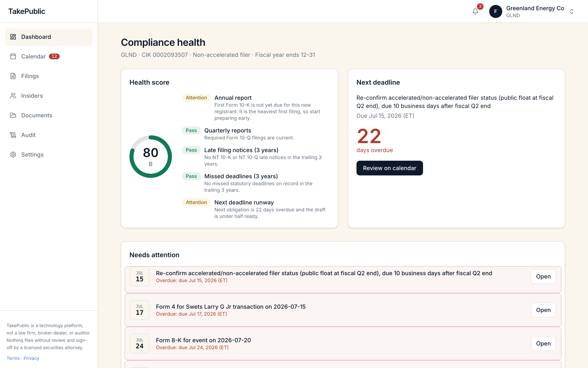Image resolution: width=588 pixels, height=368 pixels.
Task: Click the F company avatar
Action: pos(496,11)
